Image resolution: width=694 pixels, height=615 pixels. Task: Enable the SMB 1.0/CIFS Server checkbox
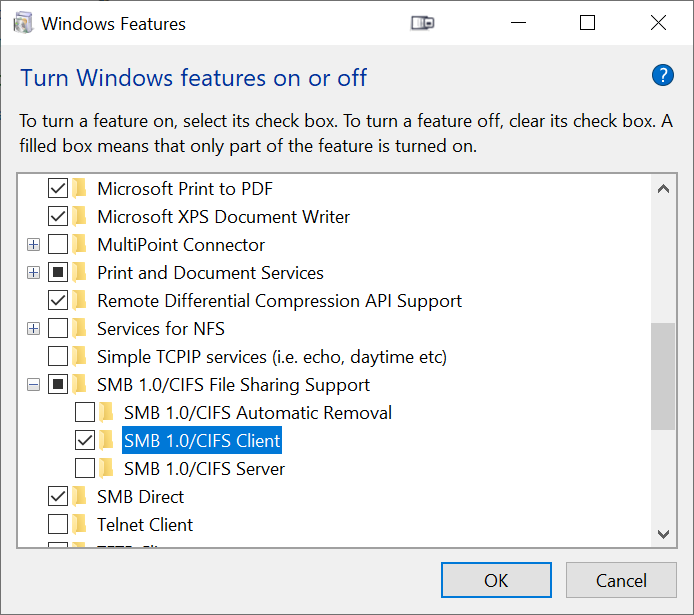85,468
